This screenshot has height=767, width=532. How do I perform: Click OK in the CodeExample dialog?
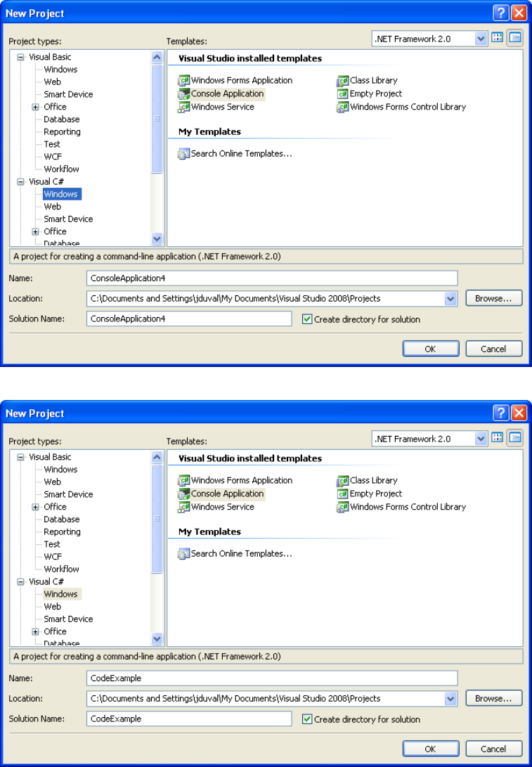pyautogui.click(x=431, y=749)
